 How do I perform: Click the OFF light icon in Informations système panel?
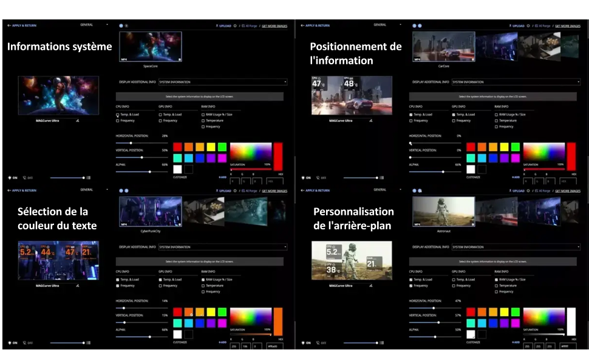click(24, 178)
